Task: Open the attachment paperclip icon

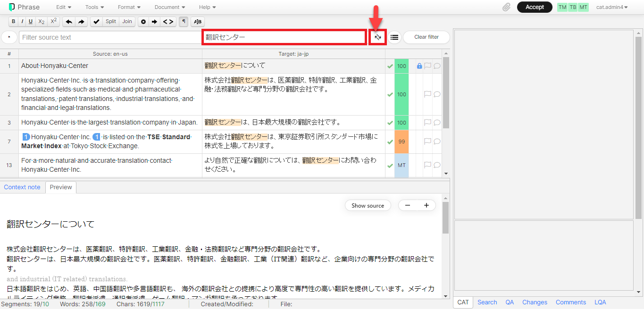Action: click(x=506, y=7)
